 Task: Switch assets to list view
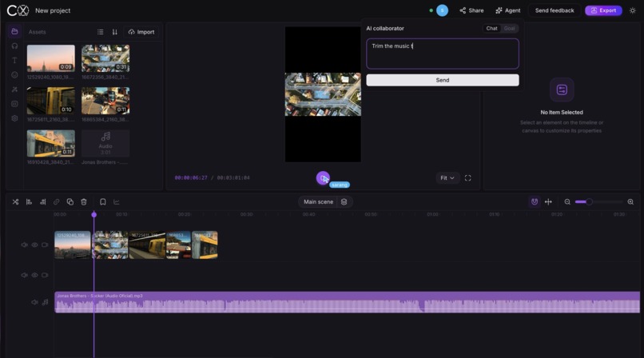[x=100, y=32]
